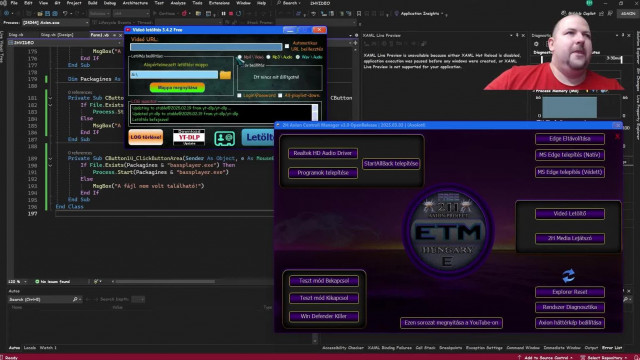Collapse the code block at line 189
The width and height of the screenshot is (640, 360).
coord(50,158)
